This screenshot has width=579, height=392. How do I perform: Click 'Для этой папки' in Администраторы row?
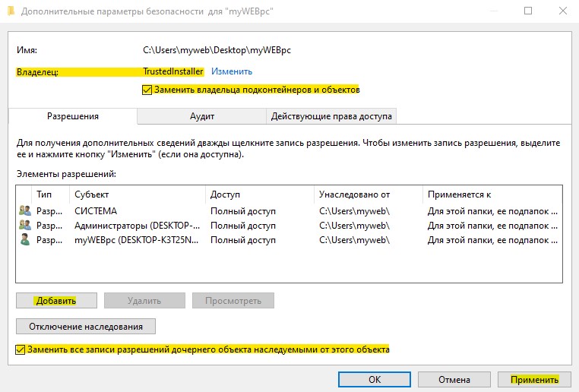click(492, 225)
